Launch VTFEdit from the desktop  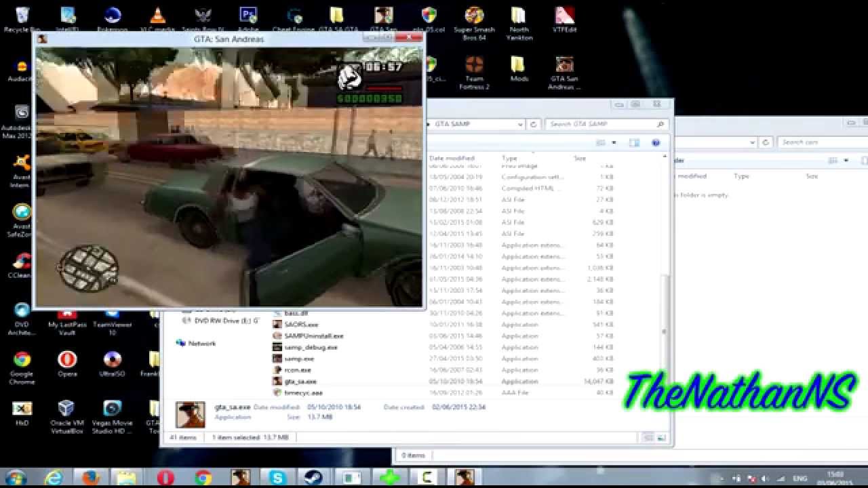click(x=564, y=19)
